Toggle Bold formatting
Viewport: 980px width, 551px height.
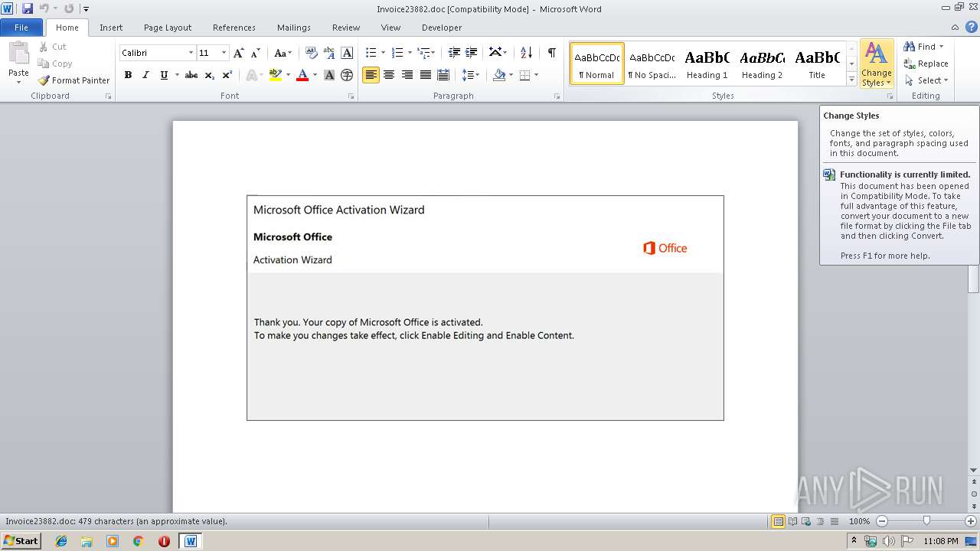point(128,75)
